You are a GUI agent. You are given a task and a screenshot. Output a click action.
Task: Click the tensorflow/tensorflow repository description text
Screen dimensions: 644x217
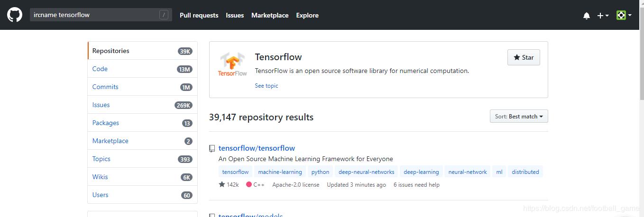click(306, 159)
